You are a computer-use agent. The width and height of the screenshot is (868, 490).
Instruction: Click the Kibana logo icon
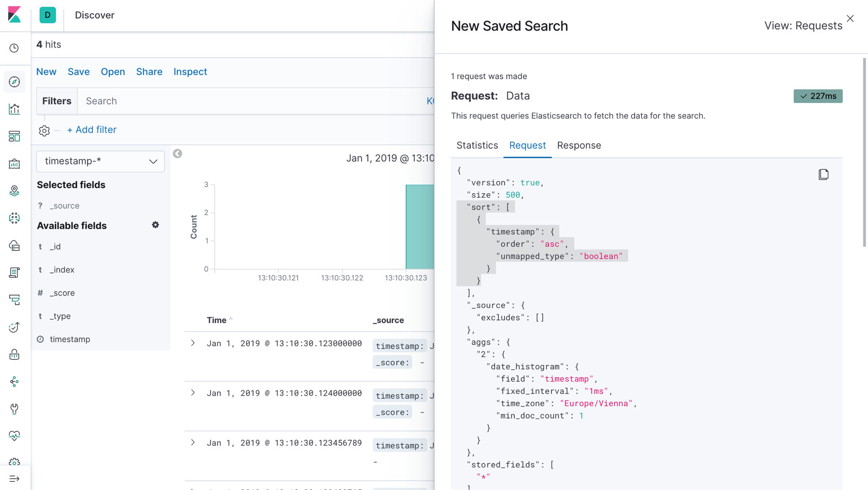pos(14,15)
